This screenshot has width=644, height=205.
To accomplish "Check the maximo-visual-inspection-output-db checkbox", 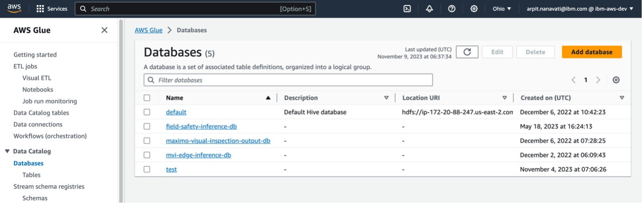I will pyautogui.click(x=147, y=141).
